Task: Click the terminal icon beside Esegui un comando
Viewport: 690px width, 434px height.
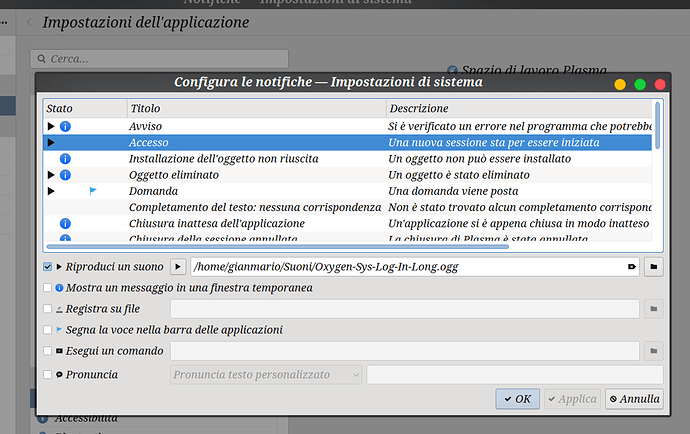Action: [59, 351]
